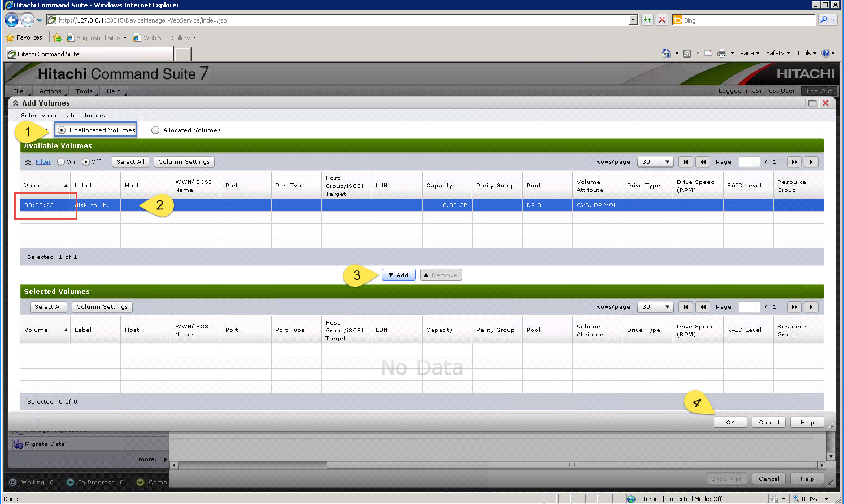Open Rows/page dropdown in Selected Volumes
The height and width of the screenshot is (504, 844).
pyautogui.click(x=655, y=306)
